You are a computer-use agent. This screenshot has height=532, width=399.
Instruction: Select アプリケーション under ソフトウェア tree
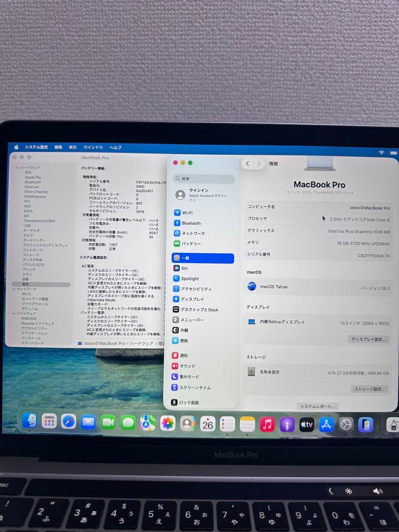(34, 333)
